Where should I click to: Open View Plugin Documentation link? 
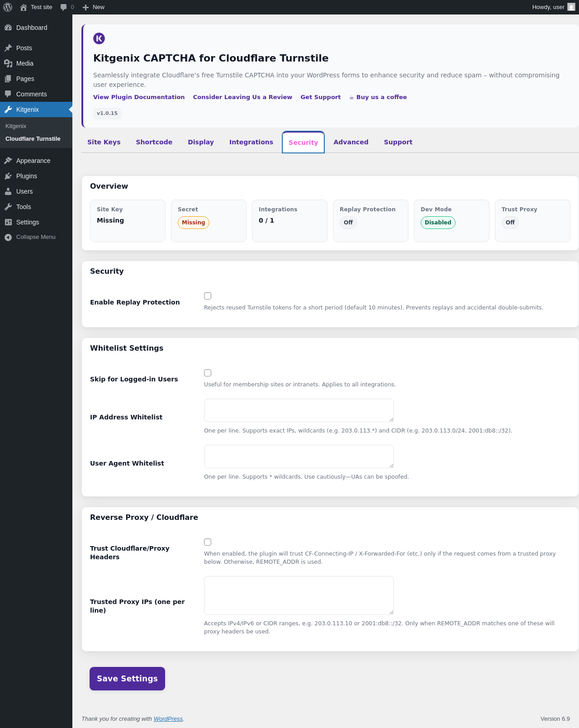coord(139,97)
